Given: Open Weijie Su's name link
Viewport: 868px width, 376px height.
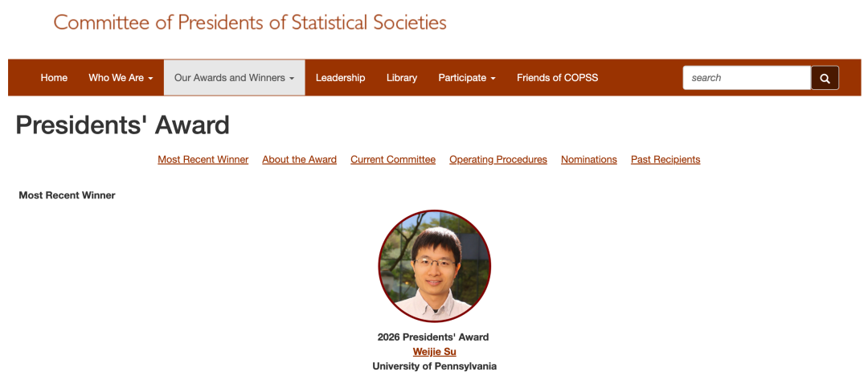Looking at the screenshot, I should pyautogui.click(x=434, y=352).
